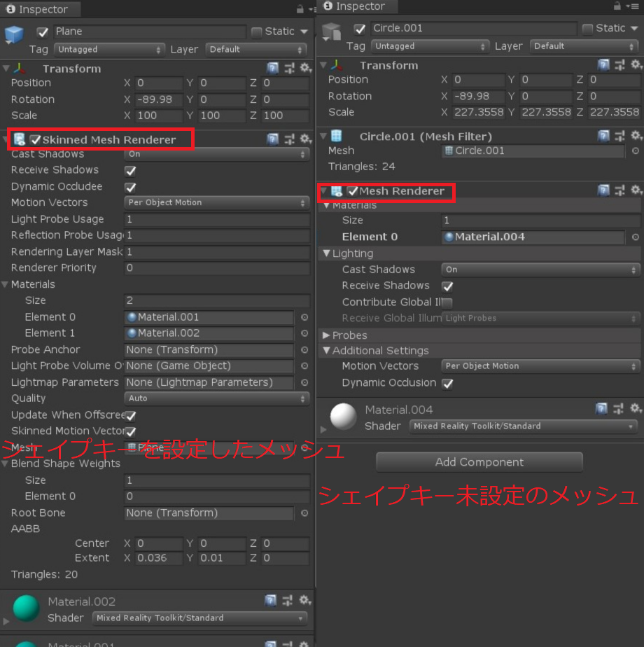Viewport: 644px width, 647px height.
Task: Toggle Dynamic Occludee checkbox
Action: (x=131, y=188)
